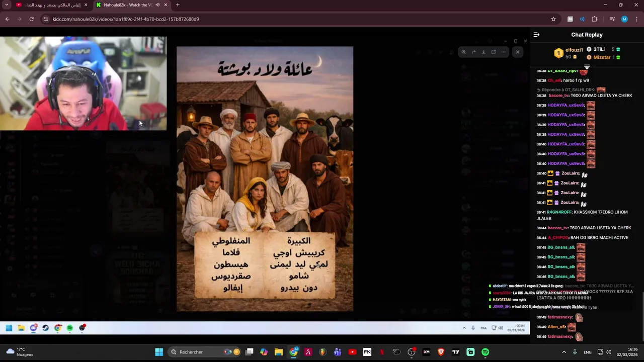Open 3TiLi in the gift leaderboard
The height and width of the screenshot is (362, 644).
599,49
